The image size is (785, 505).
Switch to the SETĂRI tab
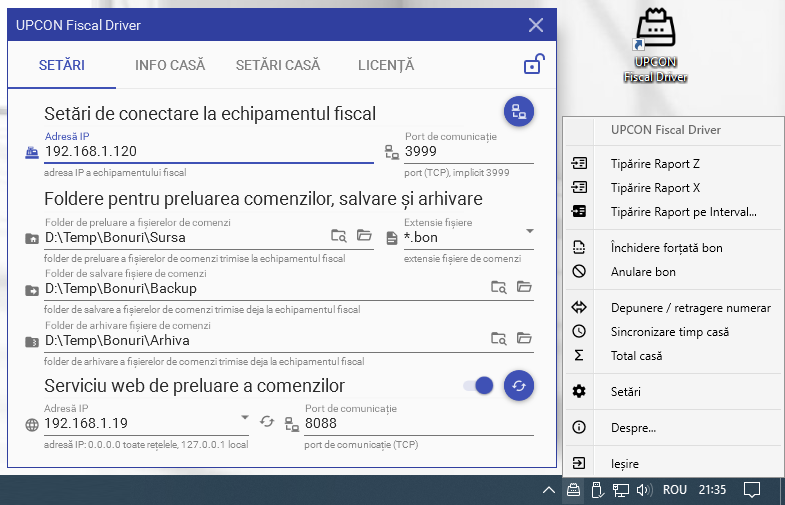tap(62, 65)
